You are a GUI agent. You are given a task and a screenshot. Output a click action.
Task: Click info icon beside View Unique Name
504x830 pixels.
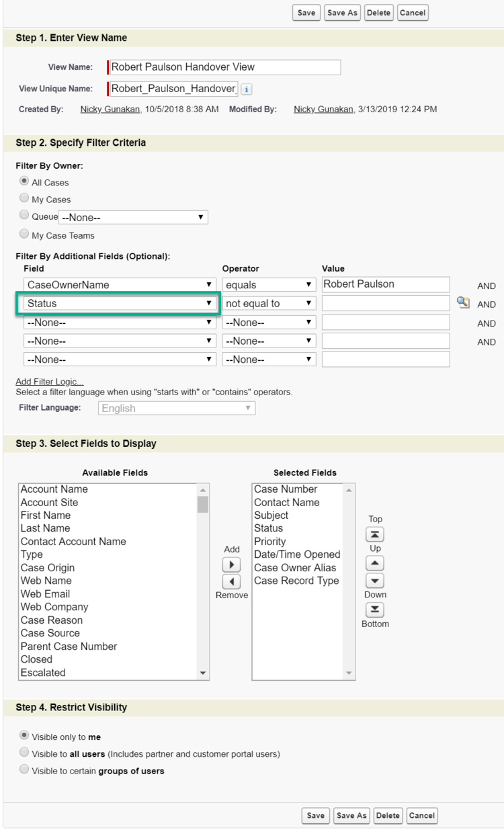[x=247, y=89]
